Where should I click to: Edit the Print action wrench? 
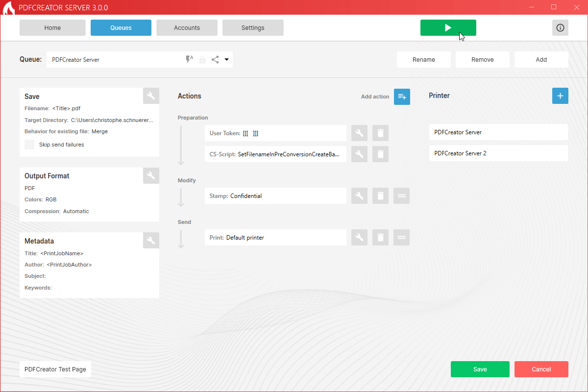(x=359, y=238)
